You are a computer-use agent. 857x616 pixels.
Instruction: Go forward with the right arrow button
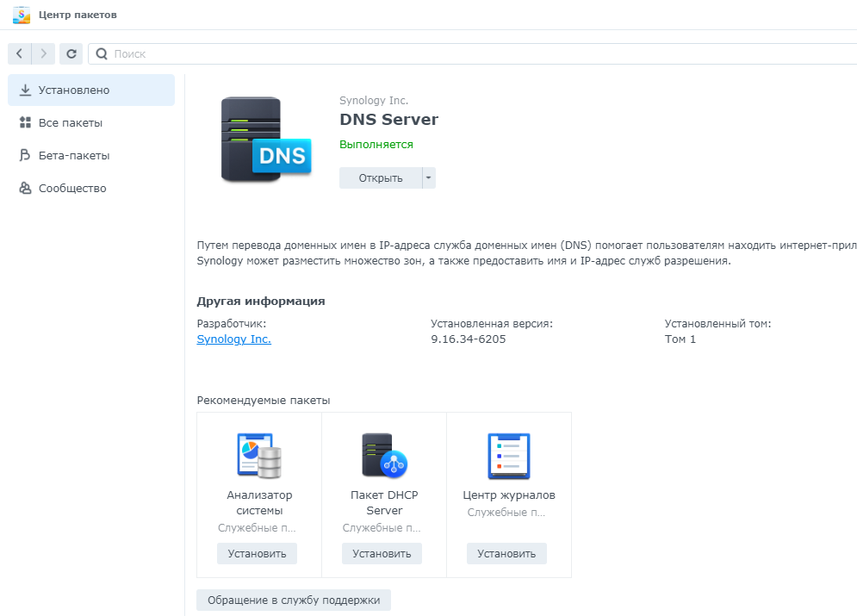(43, 53)
